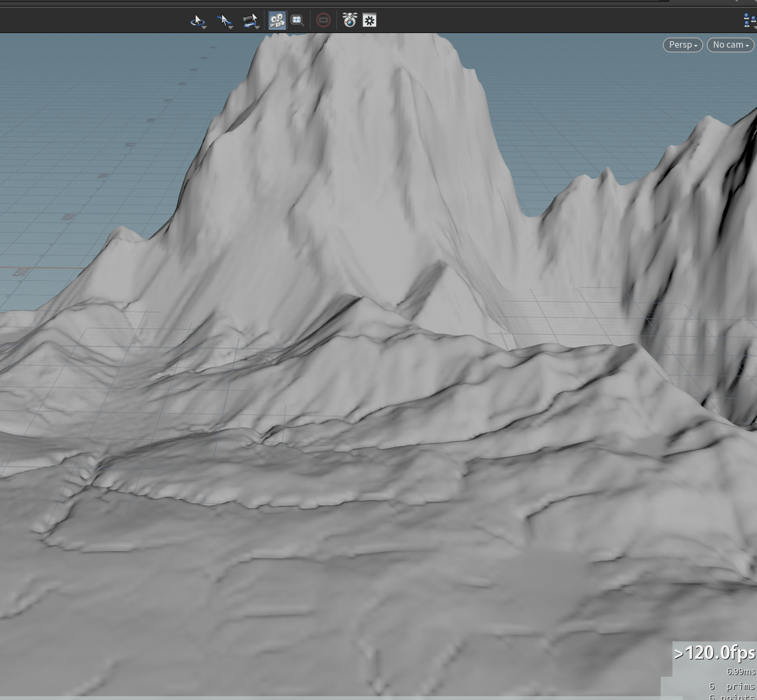The width and height of the screenshot is (757, 700).
Task: Click the people icon at toolbar's right end
Action: tap(750, 21)
